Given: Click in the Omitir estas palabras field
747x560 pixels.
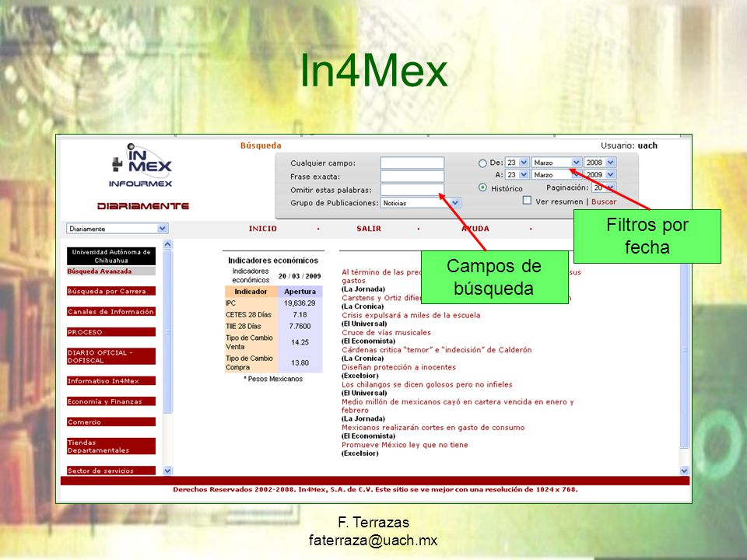Looking at the screenshot, I should (x=412, y=190).
